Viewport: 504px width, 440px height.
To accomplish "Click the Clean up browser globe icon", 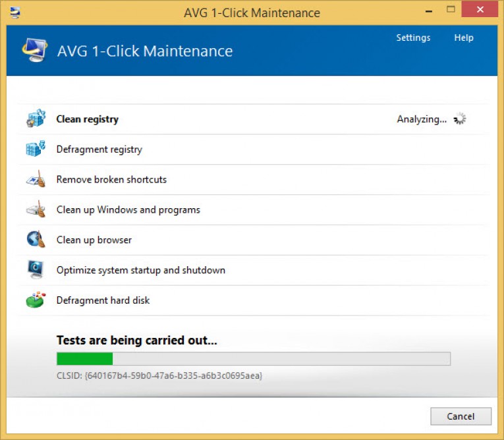I will point(36,240).
